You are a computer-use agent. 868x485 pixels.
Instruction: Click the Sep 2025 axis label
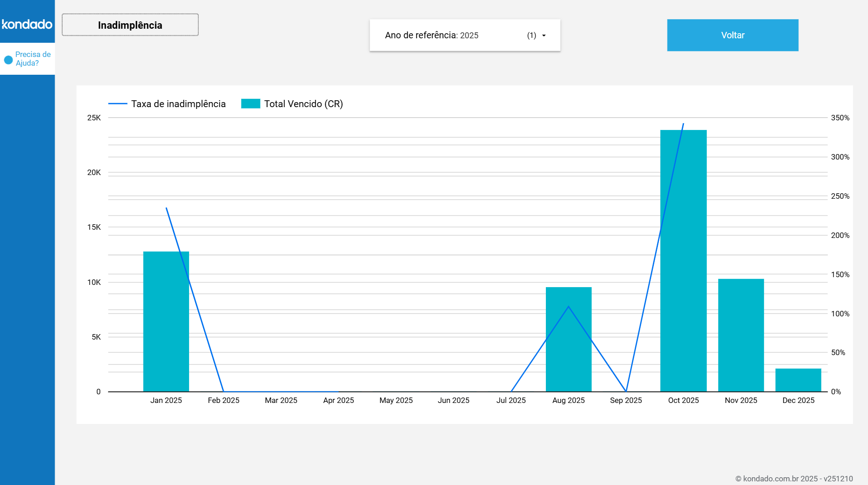click(x=626, y=400)
